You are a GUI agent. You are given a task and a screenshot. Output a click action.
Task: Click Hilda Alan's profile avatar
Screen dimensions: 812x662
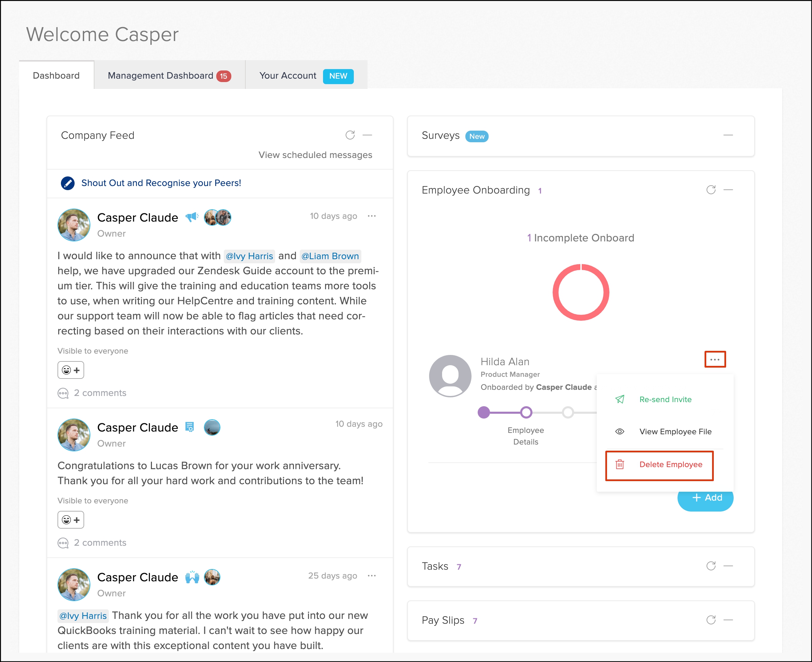coord(450,376)
